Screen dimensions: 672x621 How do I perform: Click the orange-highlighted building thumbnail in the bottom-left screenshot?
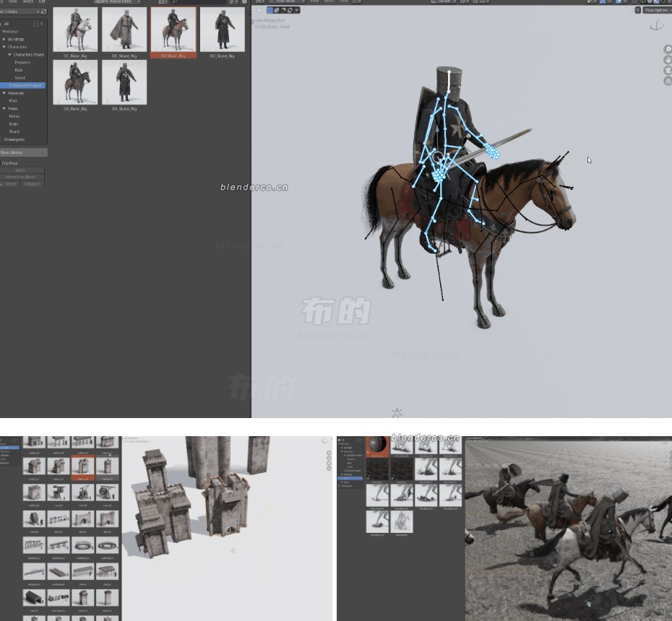point(82,468)
